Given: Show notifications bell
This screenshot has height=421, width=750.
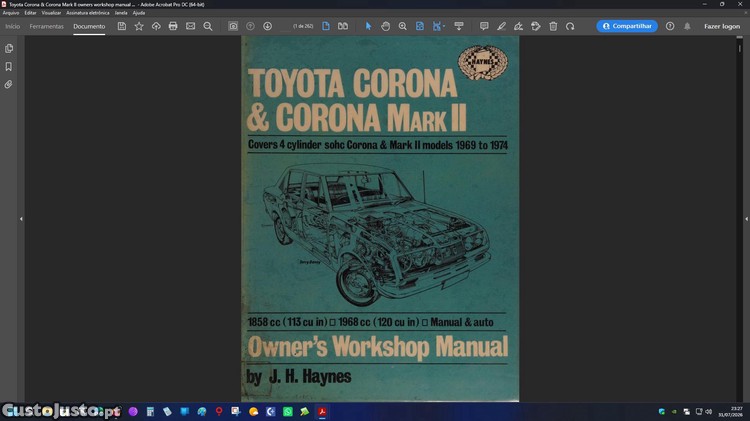Looking at the screenshot, I should point(687,26).
